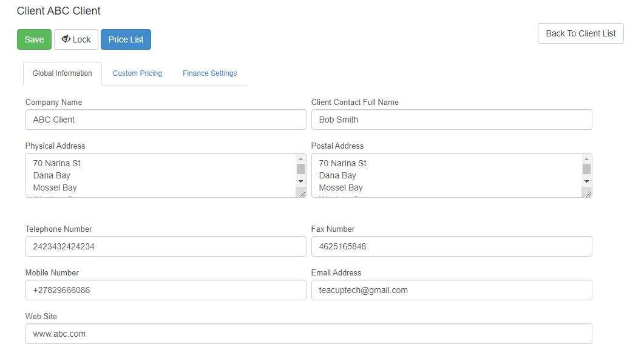
Task: Open the Finance Settings tab
Action: pyautogui.click(x=209, y=73)
